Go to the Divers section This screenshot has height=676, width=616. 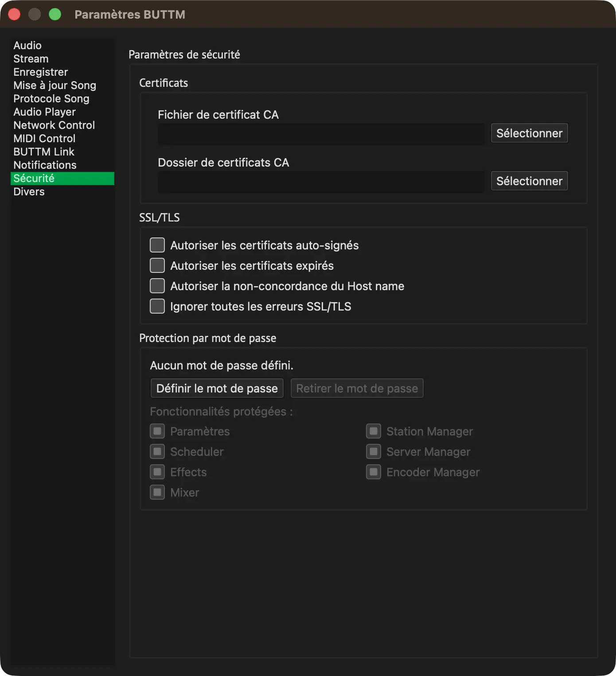(x=62, y=192)
